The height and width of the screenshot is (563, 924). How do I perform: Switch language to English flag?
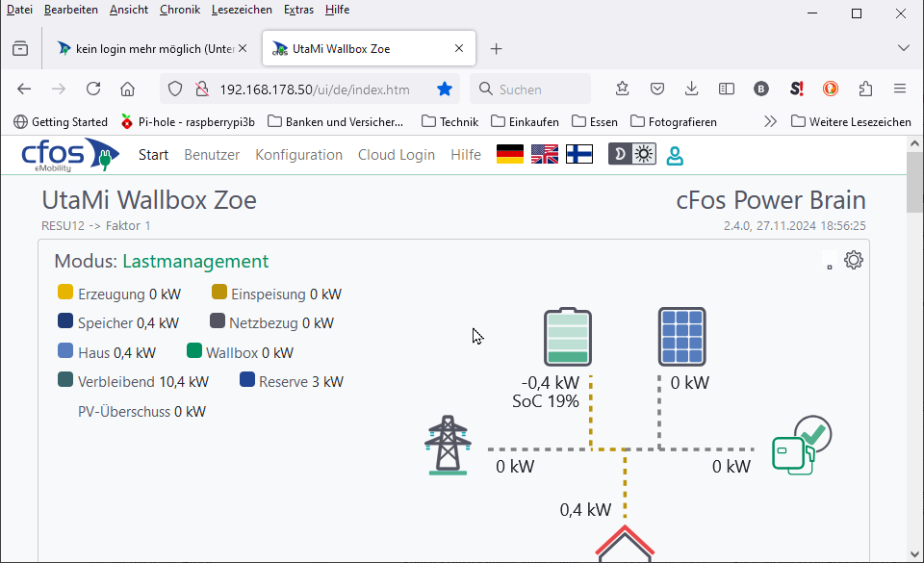(545, 154)
